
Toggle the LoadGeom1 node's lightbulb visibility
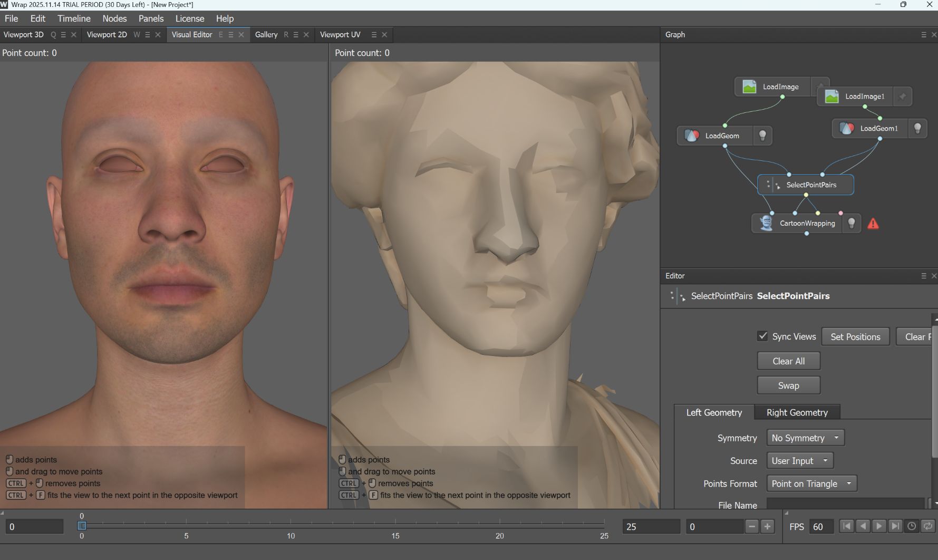point(917,128)
